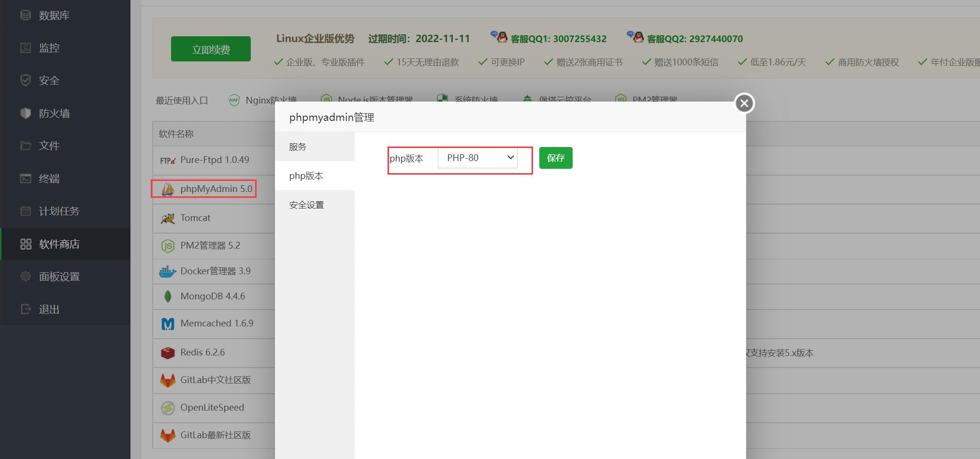This screenshot has height=459, width=980.
Task: Click the Docker whale icon
Action: pos(168,271)
